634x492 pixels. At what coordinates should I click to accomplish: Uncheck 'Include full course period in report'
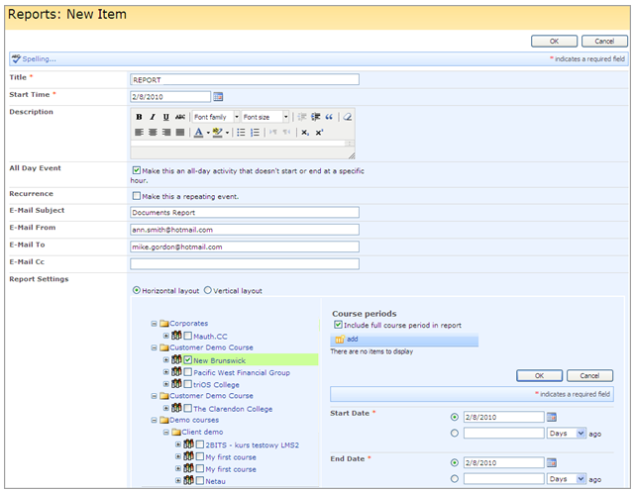pos(338,325)
